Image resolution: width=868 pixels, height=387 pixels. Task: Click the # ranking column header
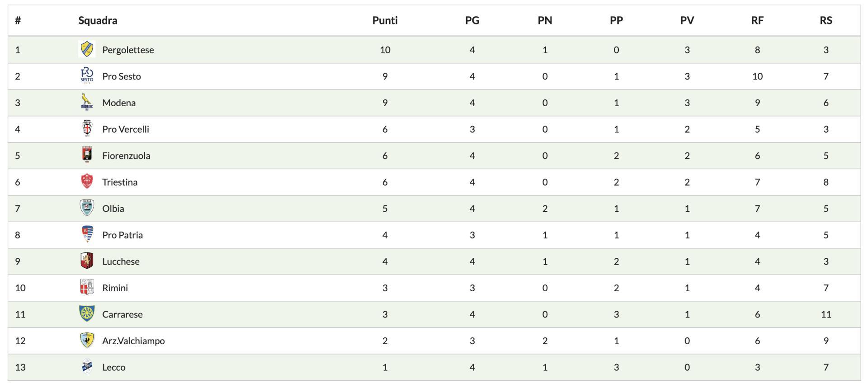pos(18,20)
